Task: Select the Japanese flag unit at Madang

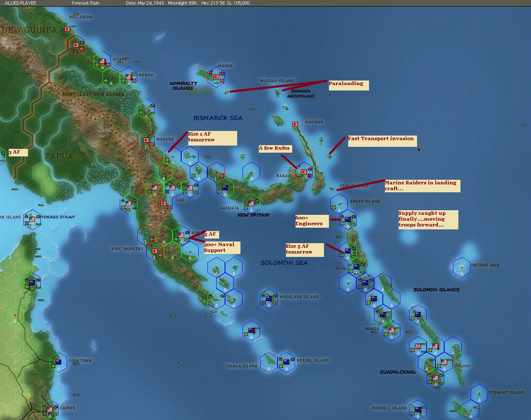Action: coord(146,141)
